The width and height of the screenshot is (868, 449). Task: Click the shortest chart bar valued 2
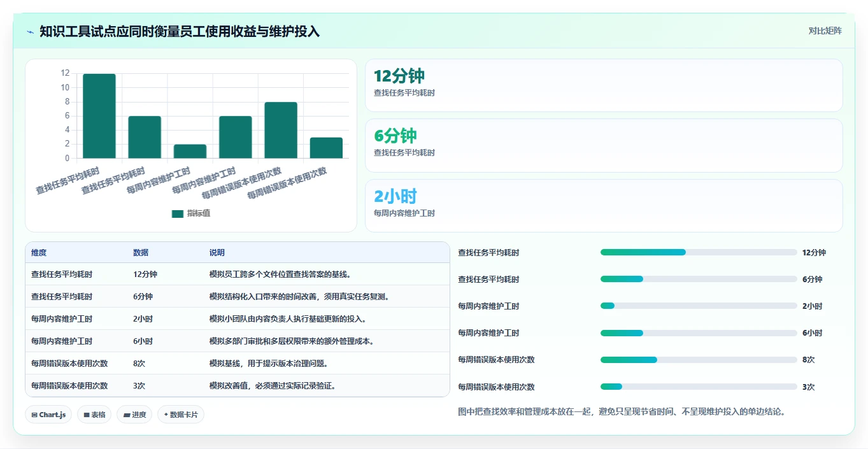[x=190, y=151]
